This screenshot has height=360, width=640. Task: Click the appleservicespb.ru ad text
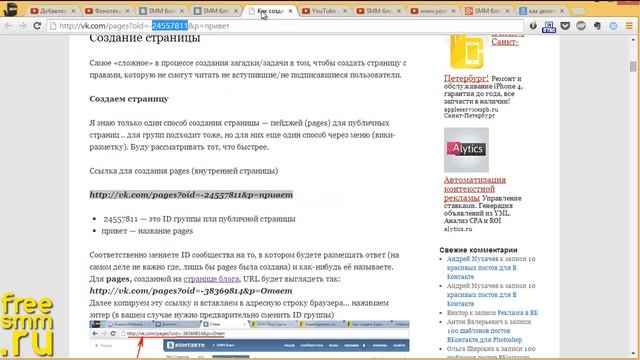[x=471, y=109]
